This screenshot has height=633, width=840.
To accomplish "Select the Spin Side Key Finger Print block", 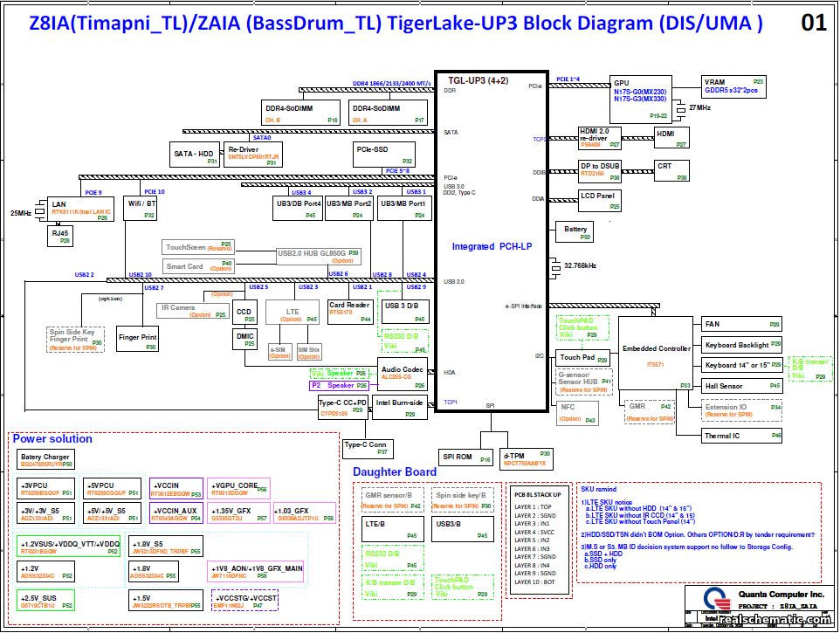I will (x=75, y=340).
